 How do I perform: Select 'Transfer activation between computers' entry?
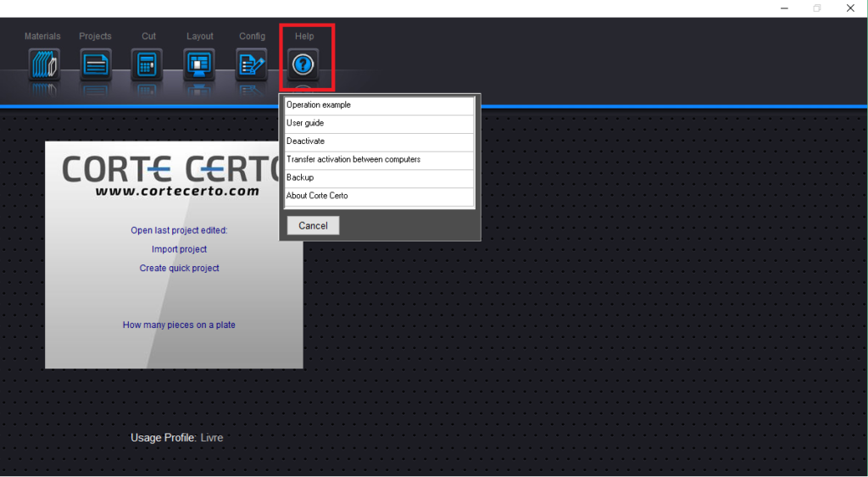(379, 160)
